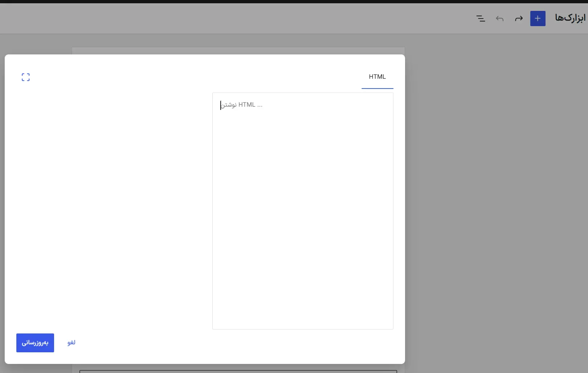Open the list view outline icon
588x373 pixels.
[481, 19]
